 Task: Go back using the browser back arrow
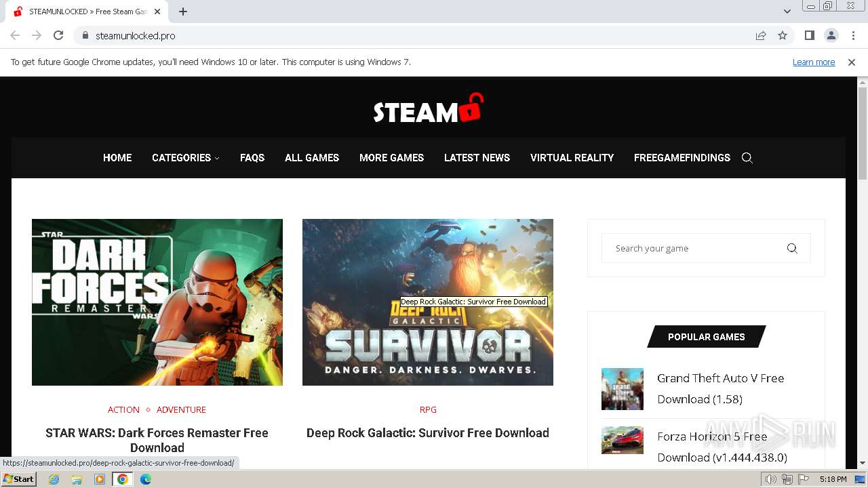(x=15, y=35)
